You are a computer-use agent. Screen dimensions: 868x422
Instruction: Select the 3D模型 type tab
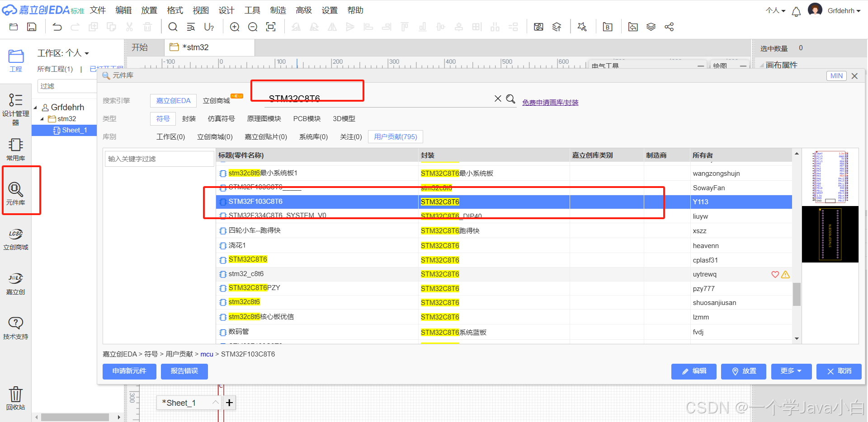click(x=344, y=118)
